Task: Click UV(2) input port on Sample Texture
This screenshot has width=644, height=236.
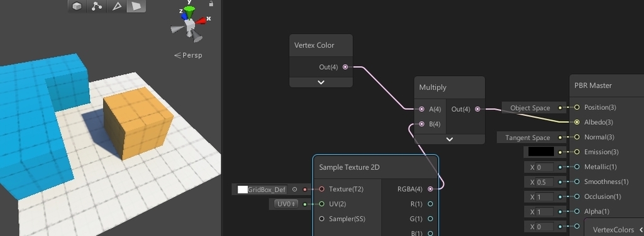Action: 321,203
